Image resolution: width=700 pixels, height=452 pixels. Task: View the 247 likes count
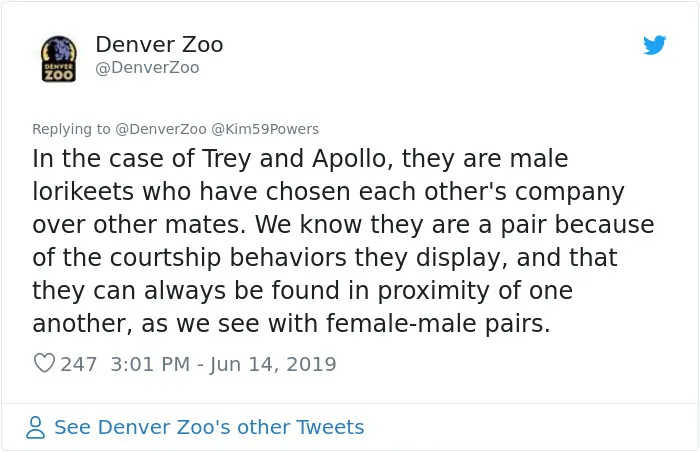click(79, 364)
